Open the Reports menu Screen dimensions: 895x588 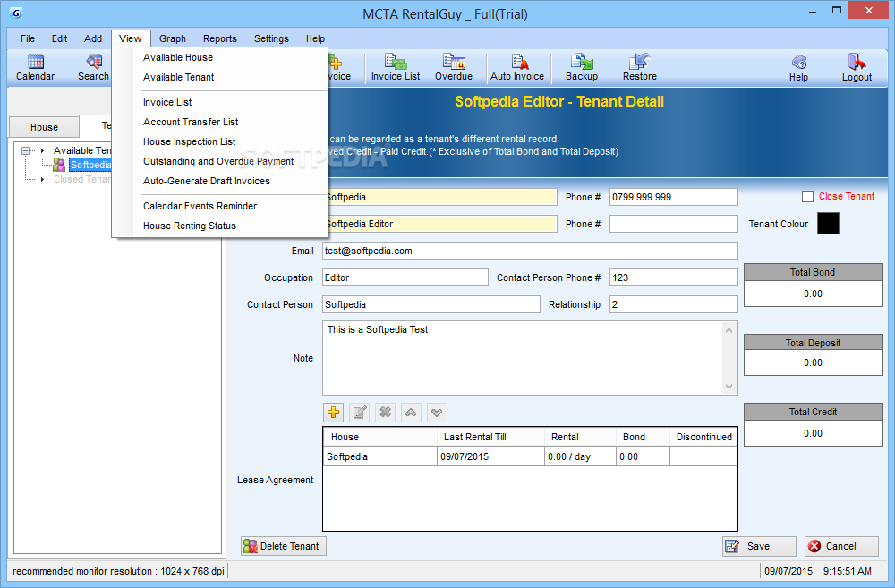coord(220,38)
